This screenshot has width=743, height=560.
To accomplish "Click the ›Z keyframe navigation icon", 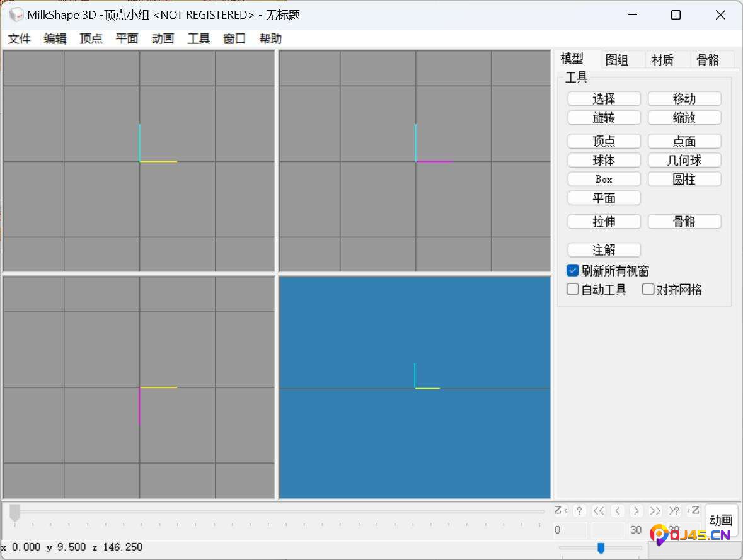I will [693, 511].
